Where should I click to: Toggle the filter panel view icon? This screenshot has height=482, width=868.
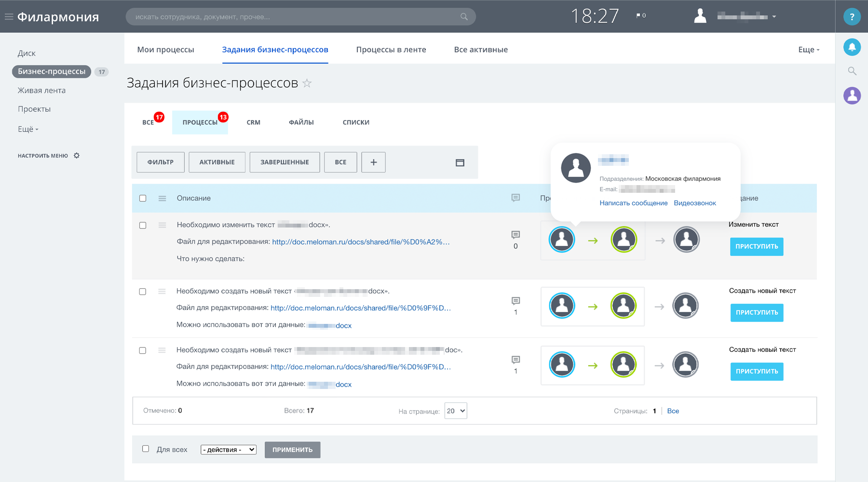click(460, 163)
